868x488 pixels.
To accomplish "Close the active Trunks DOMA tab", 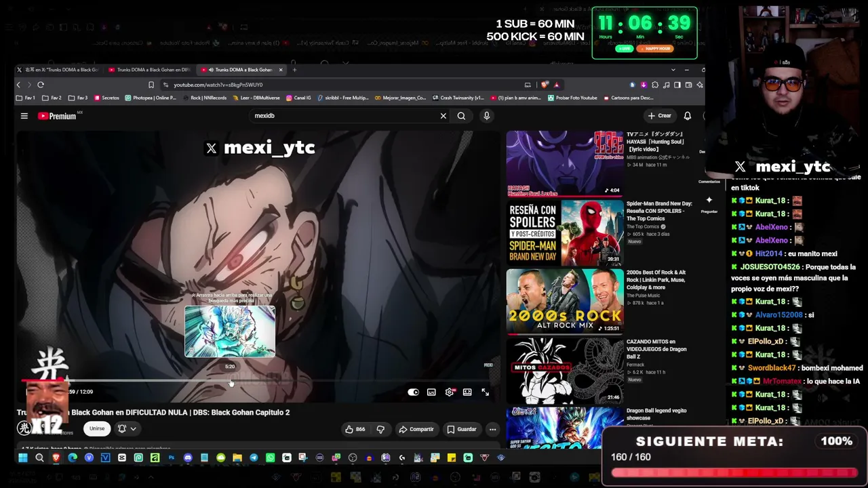I will [281, 70].
